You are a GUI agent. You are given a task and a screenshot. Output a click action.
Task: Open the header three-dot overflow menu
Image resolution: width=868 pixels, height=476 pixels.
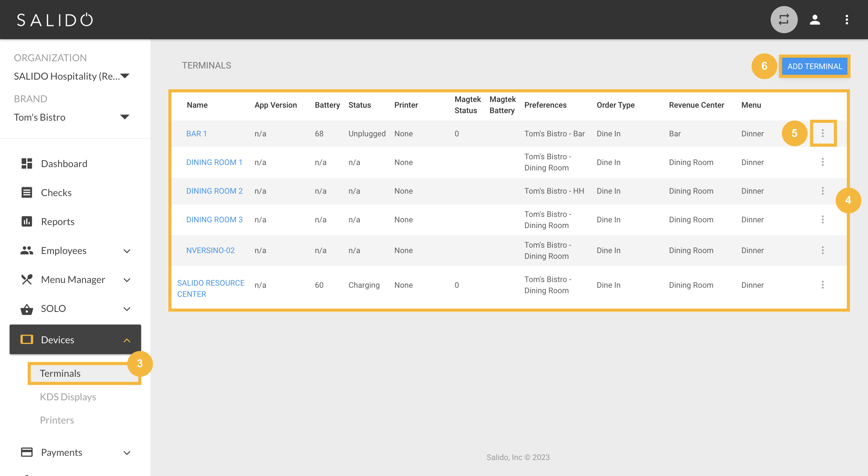click(846, 20)
